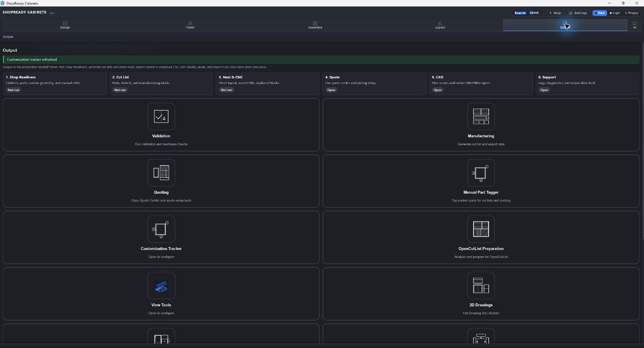The height and width of the screenshot is (348, 644).
Task: Click the v0.1 version label
Action: point(52,13)
